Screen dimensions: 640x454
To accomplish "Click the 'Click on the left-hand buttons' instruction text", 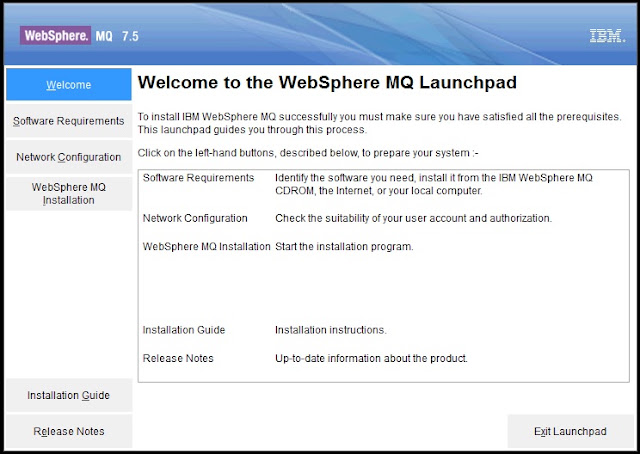I will point(308,153).
